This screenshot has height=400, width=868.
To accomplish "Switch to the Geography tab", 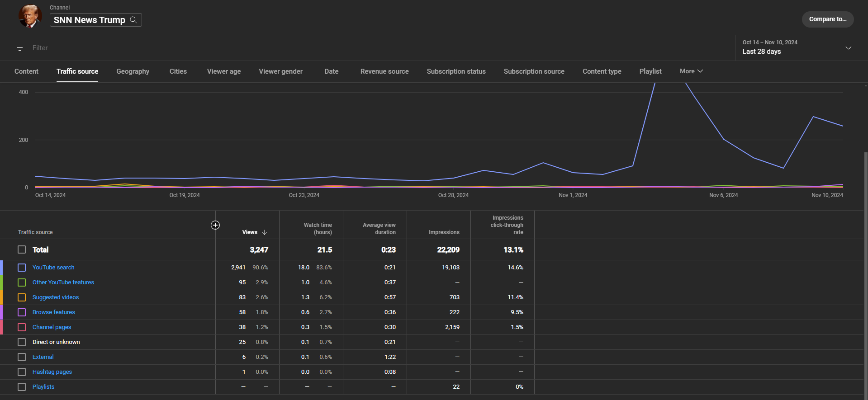I will point(133,71).
